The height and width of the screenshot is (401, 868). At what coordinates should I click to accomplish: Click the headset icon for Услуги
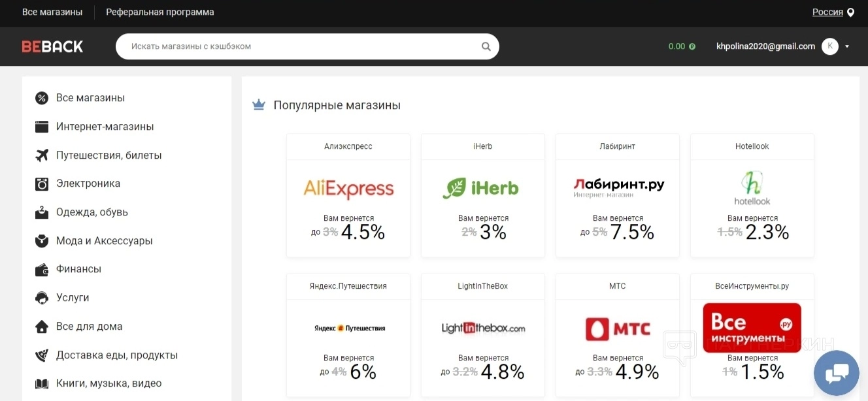pyautogui.click(x=42, y=298)
